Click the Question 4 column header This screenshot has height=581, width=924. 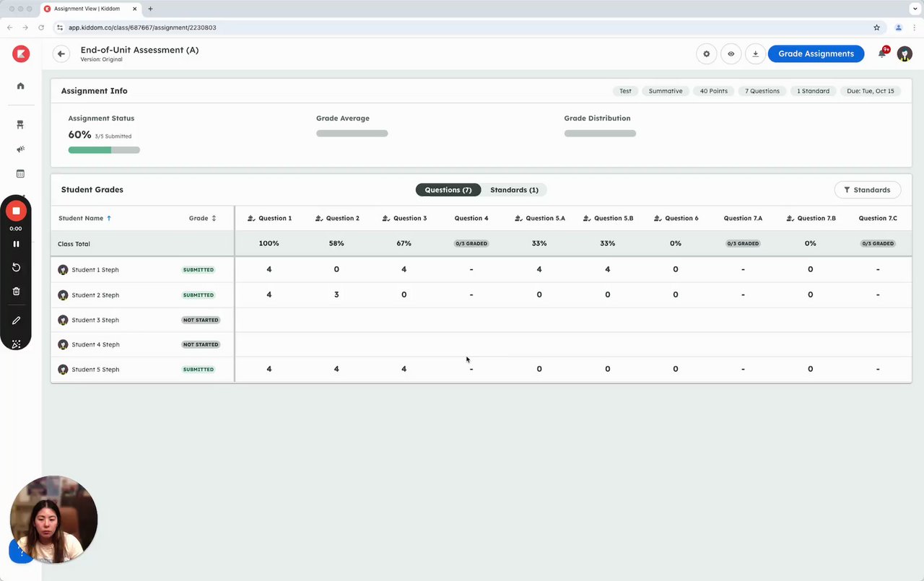(471, 218)
